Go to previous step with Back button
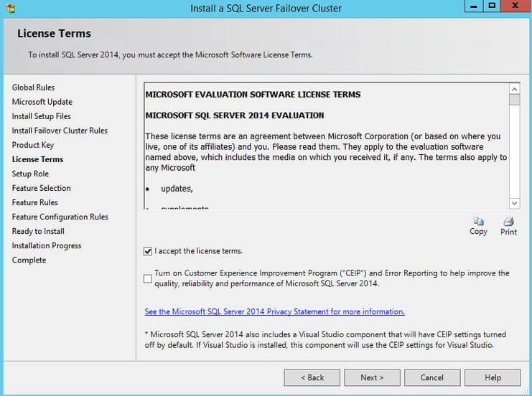 coord(312,377)
